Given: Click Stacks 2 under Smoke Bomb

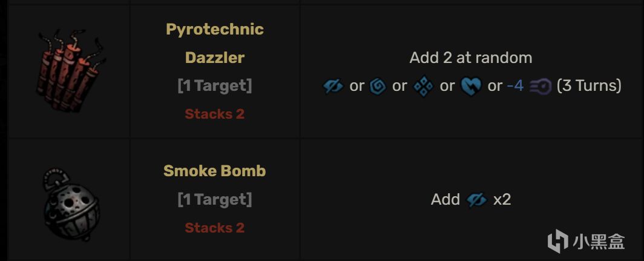Looking at the screenshot, I should pyautogui.click(x=215, y=228).
